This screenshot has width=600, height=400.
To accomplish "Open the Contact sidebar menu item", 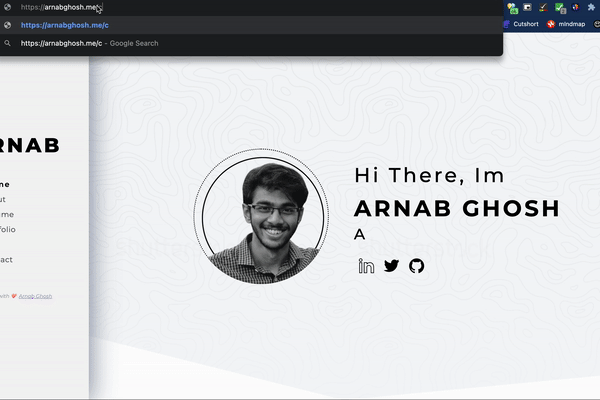I will click(x=6, y=259).
